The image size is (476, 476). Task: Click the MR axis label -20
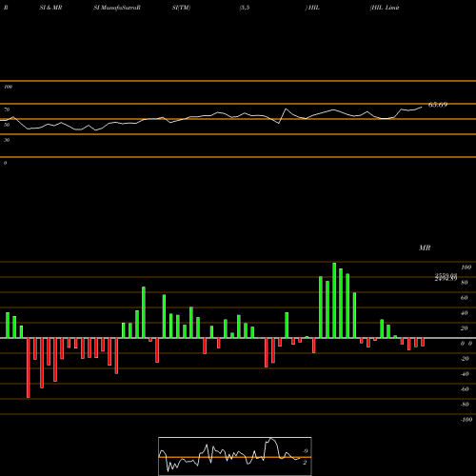click(465, 359)
